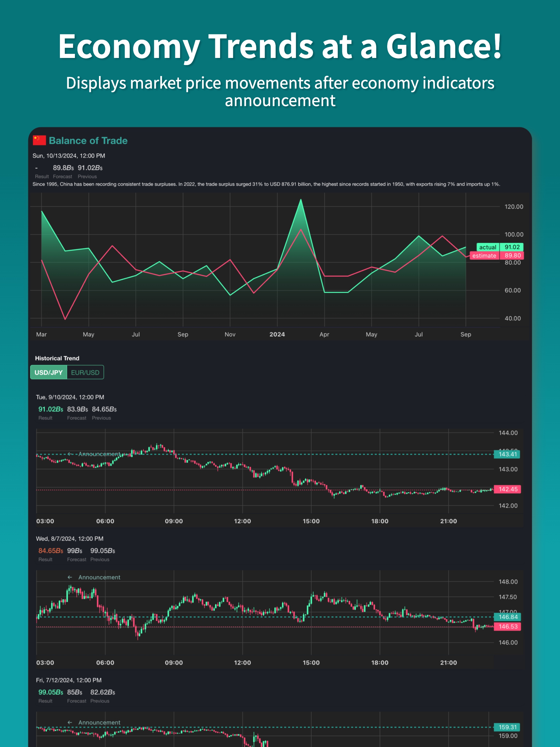Click the 99.05B result for 7/12/2024

pyautogui.click(x=51, y=692)
